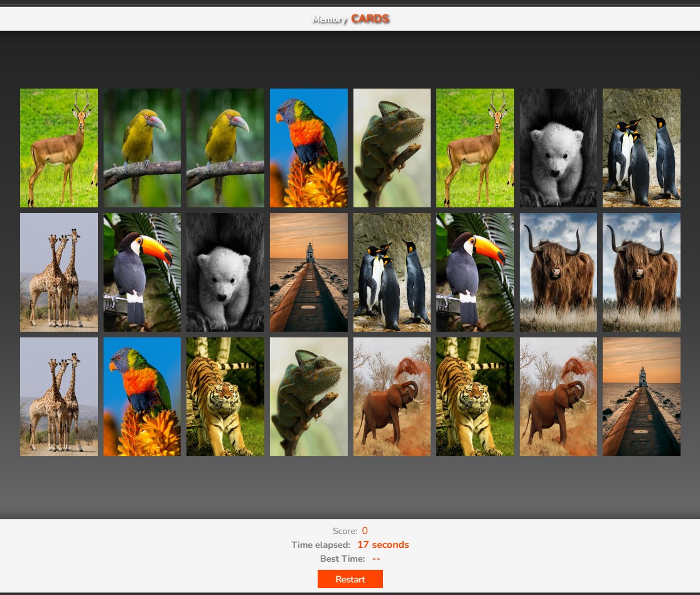Choose the tiger card between lorikeet and chameleon

point(225,396)
